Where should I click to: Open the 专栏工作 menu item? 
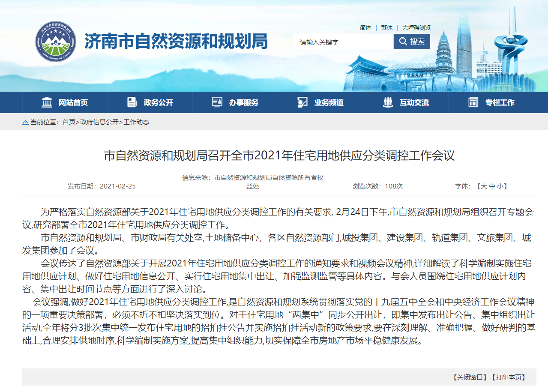click(500, 102)
